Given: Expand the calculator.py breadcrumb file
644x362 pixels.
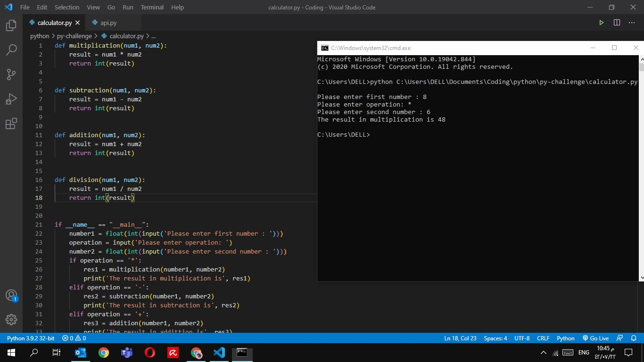Looking at the screenshot, I should pyautogui.click(x=123, y=36).
